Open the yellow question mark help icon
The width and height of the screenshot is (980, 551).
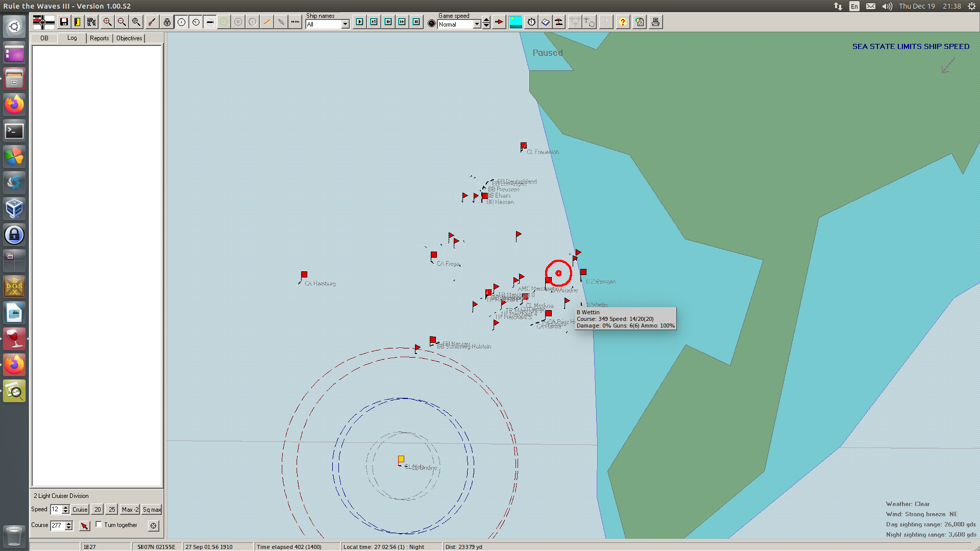(x=622, y=22)
